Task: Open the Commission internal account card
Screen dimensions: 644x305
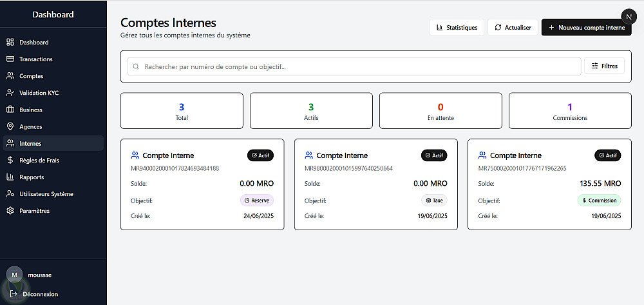Action: 549,184
